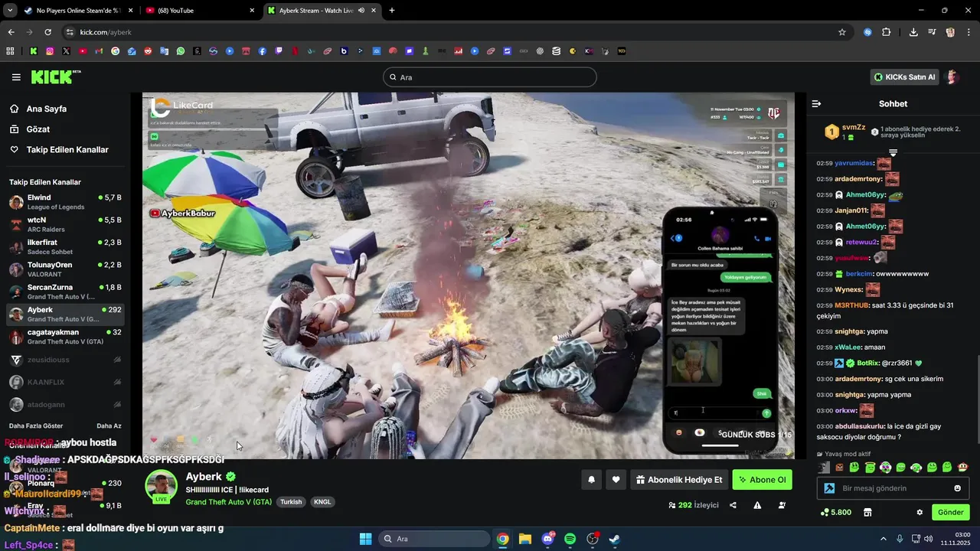Open Gözat in the sidebar
Viewport: 980px width, 551px height.
[38, 129]
